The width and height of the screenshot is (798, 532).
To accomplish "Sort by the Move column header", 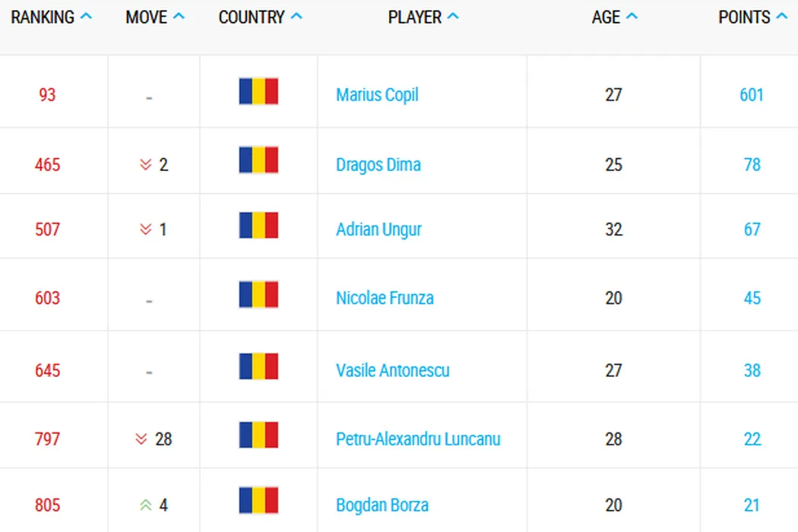I will (x=155, y=17).
